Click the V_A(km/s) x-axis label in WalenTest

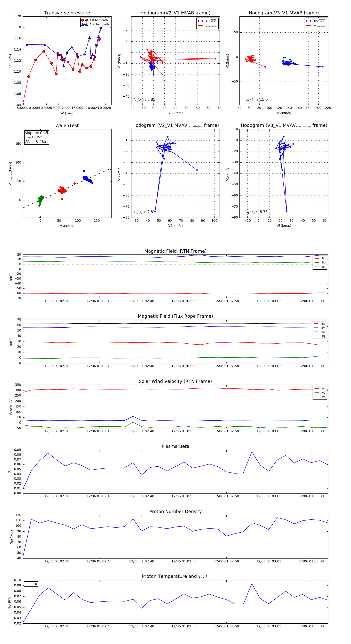pos(67,226)
